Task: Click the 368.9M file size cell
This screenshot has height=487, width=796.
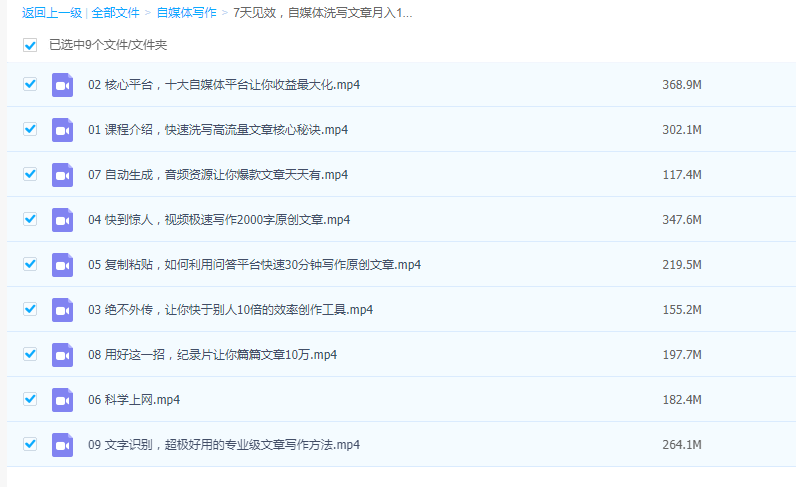Action: [681, 85]
